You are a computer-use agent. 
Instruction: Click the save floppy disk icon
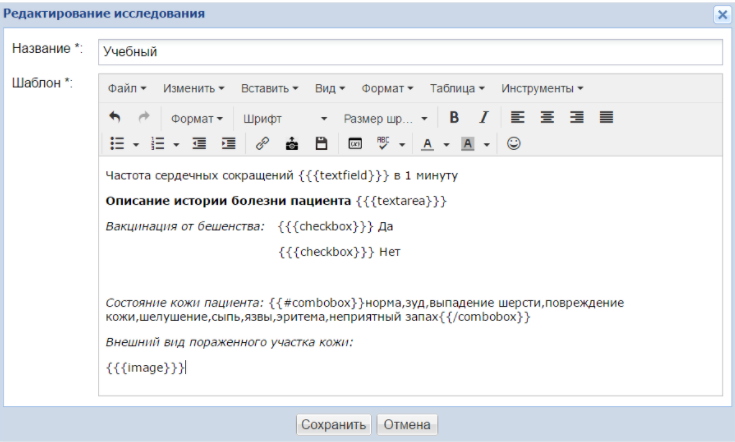coord(321,143)
